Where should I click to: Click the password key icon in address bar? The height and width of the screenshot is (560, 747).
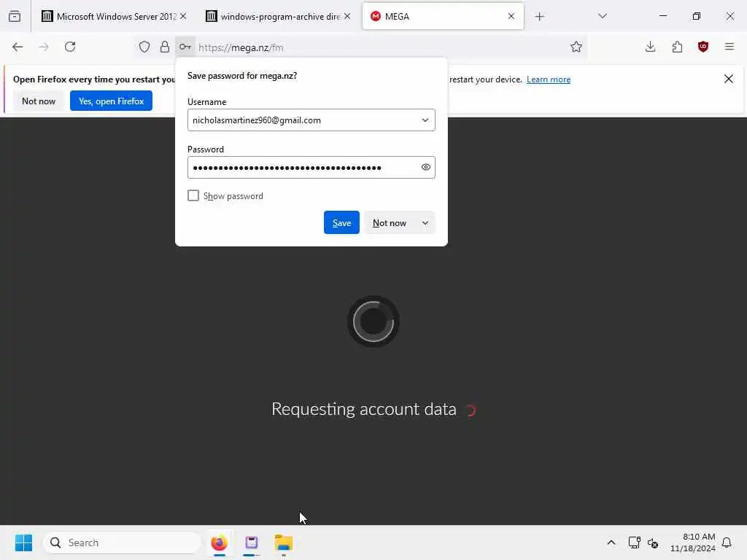[x=185, y=47]
